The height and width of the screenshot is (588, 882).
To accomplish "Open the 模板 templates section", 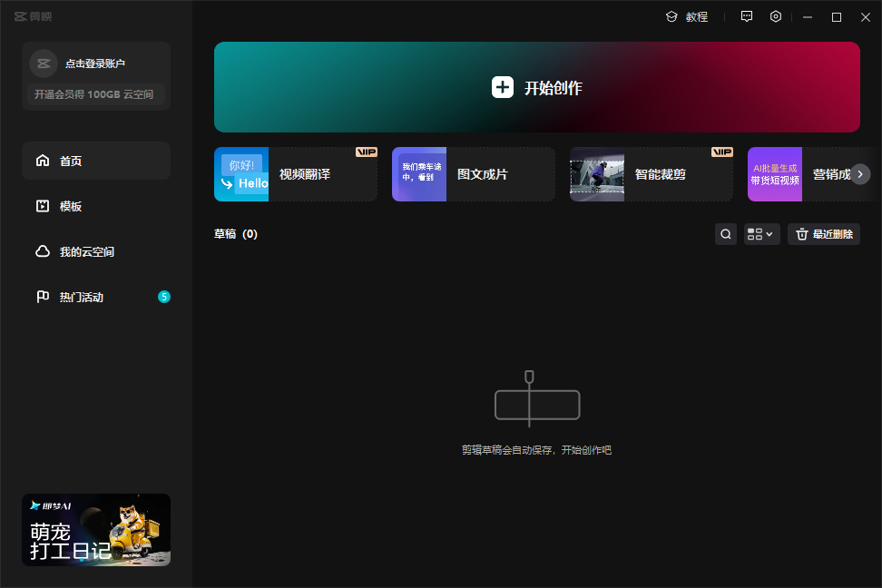I will [x=96, y=207].
